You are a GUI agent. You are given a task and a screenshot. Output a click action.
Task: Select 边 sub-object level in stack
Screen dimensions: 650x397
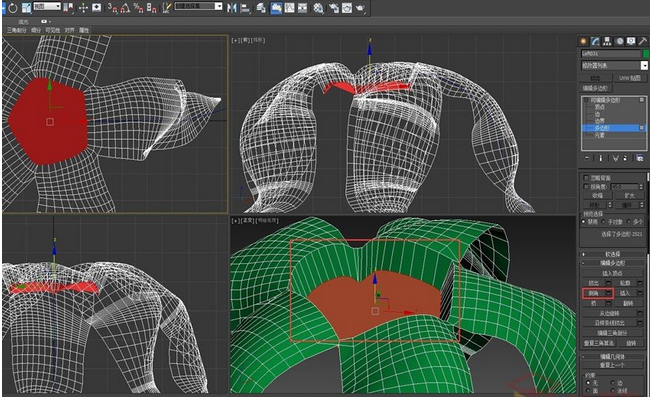point(598,114)
